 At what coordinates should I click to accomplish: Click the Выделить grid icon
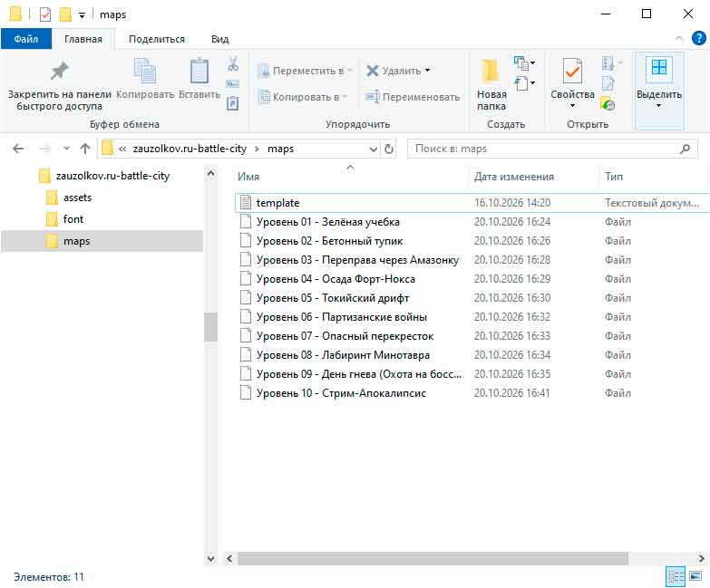coord(659,67)
